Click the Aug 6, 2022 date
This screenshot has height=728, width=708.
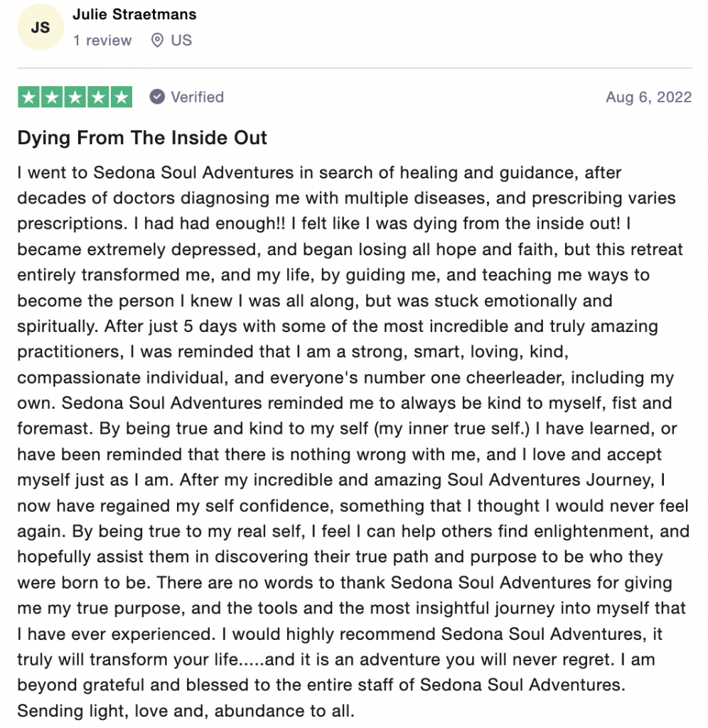648,97
